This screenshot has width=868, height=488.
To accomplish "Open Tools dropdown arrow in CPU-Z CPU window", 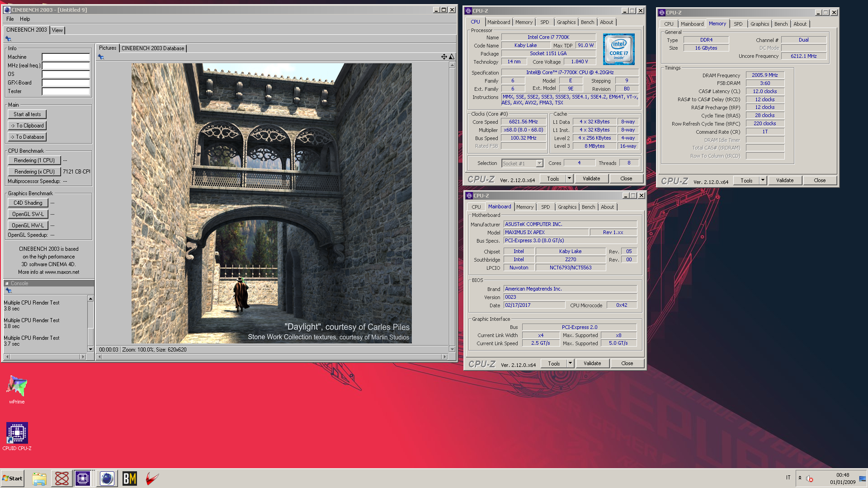I will point(569,178).
